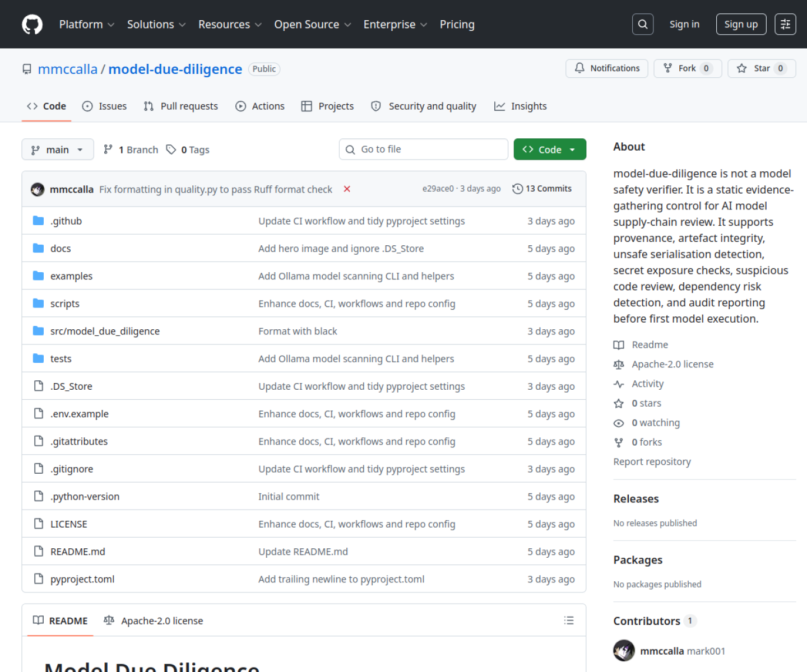Switch to Security and quality tab
807x672 pixels.
(x=424, y=106)
